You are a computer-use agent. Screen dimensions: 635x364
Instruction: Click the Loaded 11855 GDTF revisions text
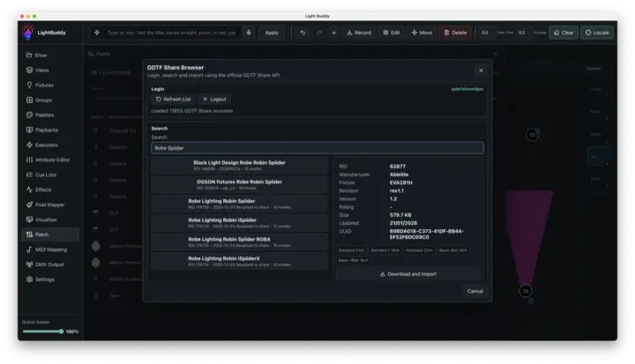click(192, 111)
